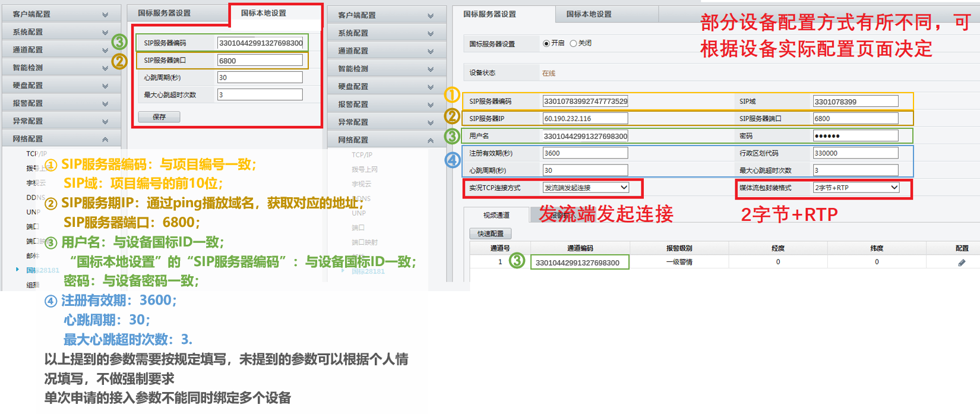Select the 视频通道 tab
Viewport: 980px width, 414px height.
pyautogui.click(x=496, y=215)
